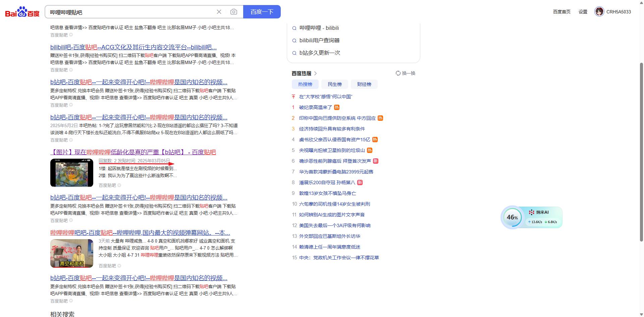Viewport: 644px width, 317px height.
Task: Expand 百度贴吧 source badge under 低龄化 result
Action: pyautogui.click(x=119, y=185)
